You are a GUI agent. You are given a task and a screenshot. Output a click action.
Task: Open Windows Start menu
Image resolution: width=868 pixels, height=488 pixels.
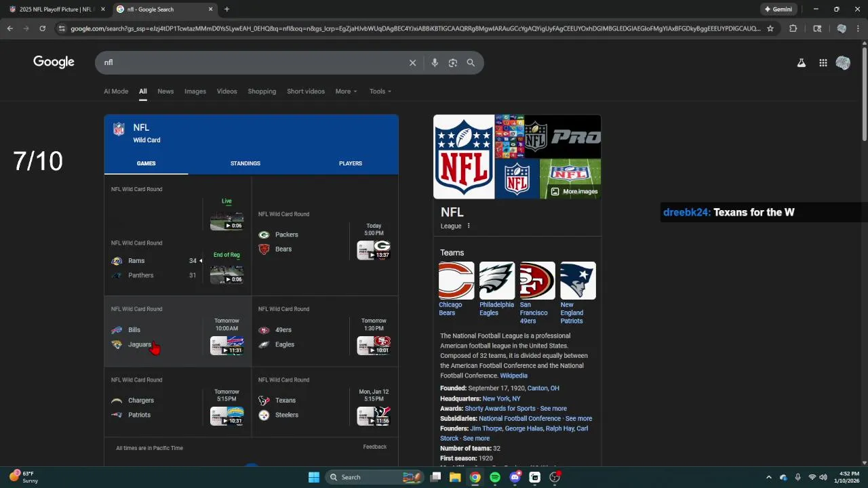coord(314,477)
